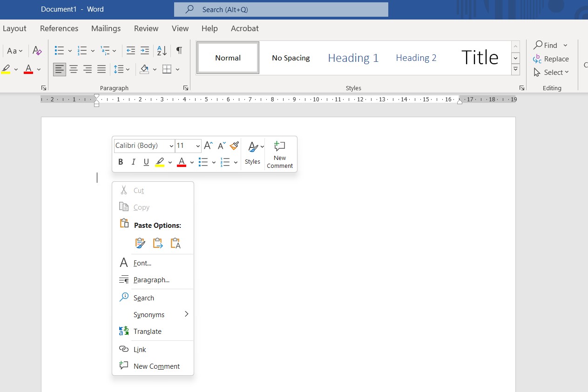
Task: Expand Synonyms submenu
Action: [x=153, y=315]
